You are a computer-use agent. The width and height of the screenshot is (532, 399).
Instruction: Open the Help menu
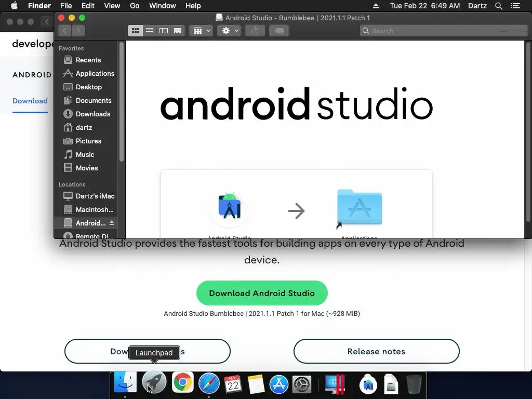coord(193,6)
